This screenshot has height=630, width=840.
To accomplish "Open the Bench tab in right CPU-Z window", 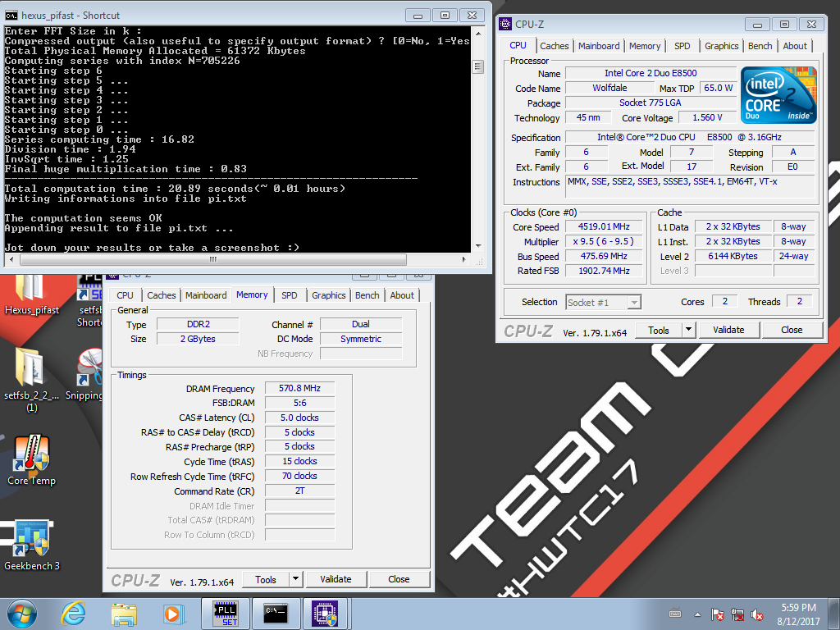I will (760, 46).
